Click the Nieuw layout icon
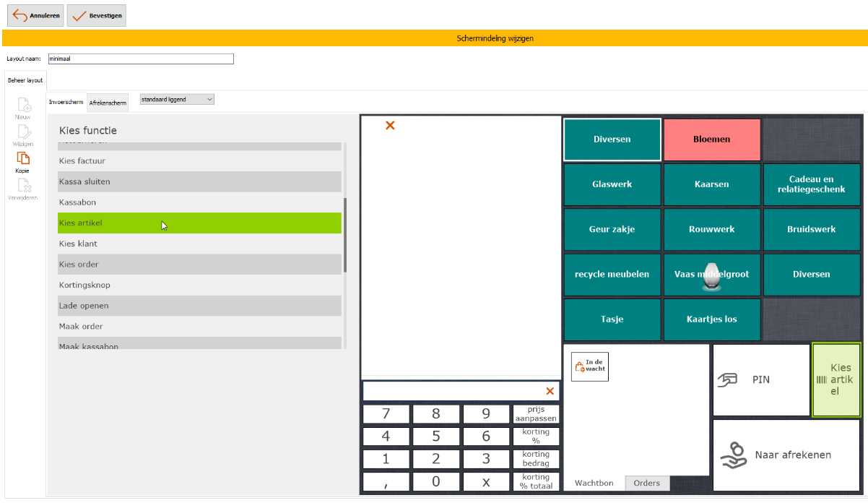Viewport: 868px width, 503px height. tap(23, 105)
